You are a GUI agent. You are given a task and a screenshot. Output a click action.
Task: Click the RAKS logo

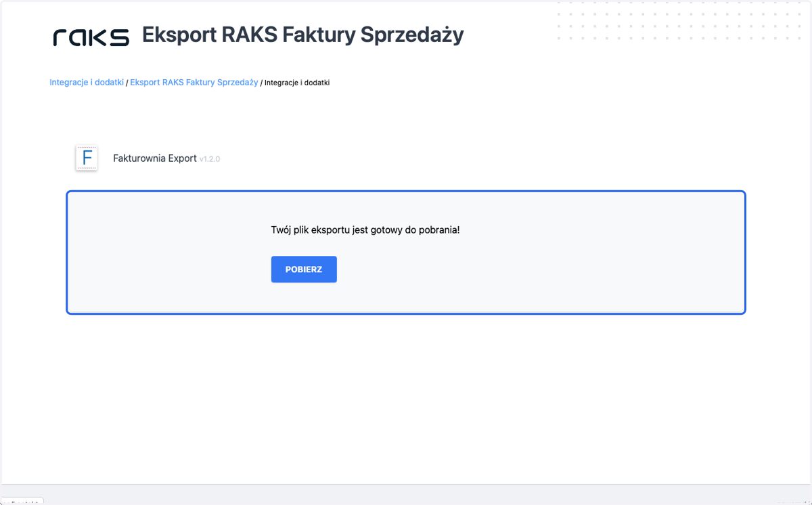point(91,37)
